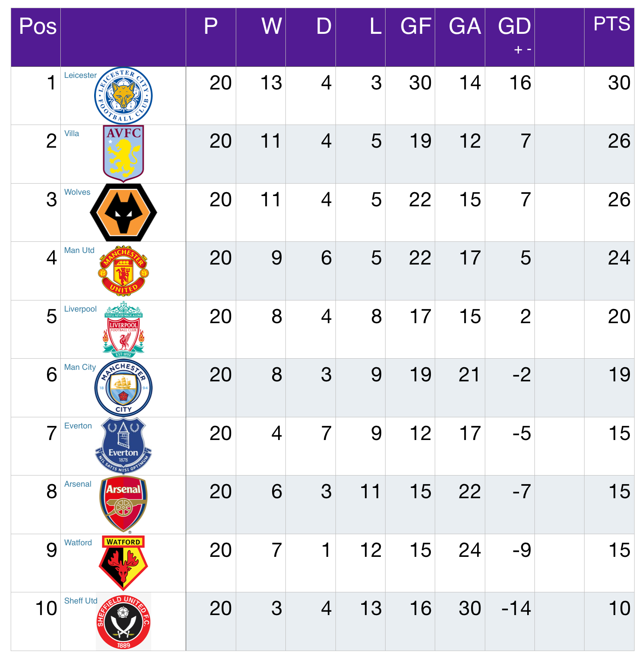
Task: Follow the Man Utd team link
Action: [x=79, y=250]
